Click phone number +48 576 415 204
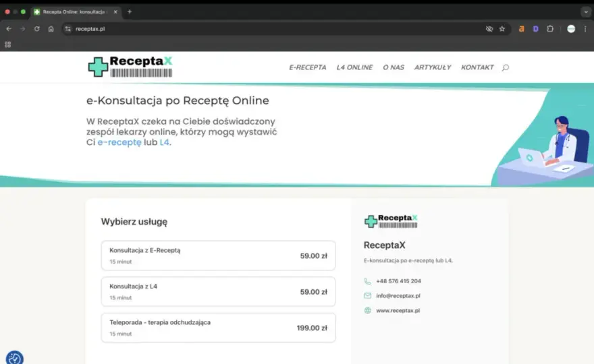The width and height of the screenshot is (594, 364). click(398, 281)
